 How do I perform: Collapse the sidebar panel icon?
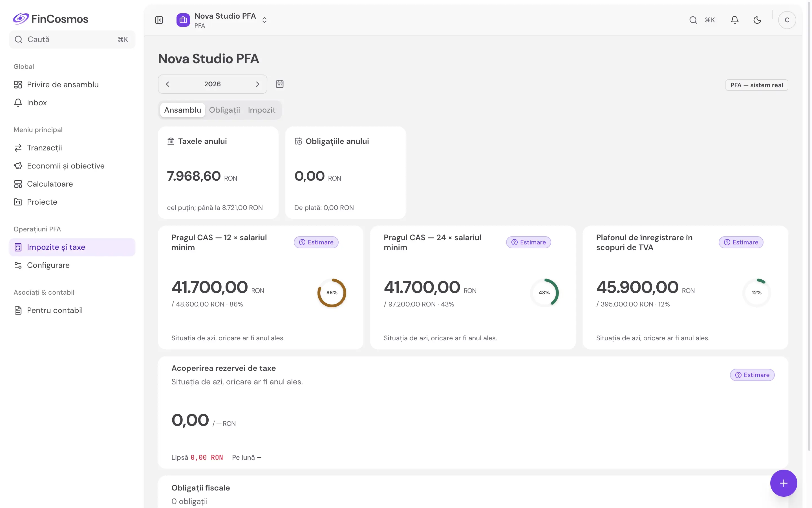159,20
